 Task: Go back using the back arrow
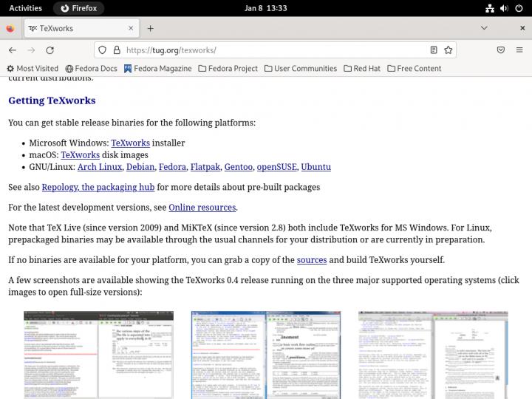click(12, 50)
